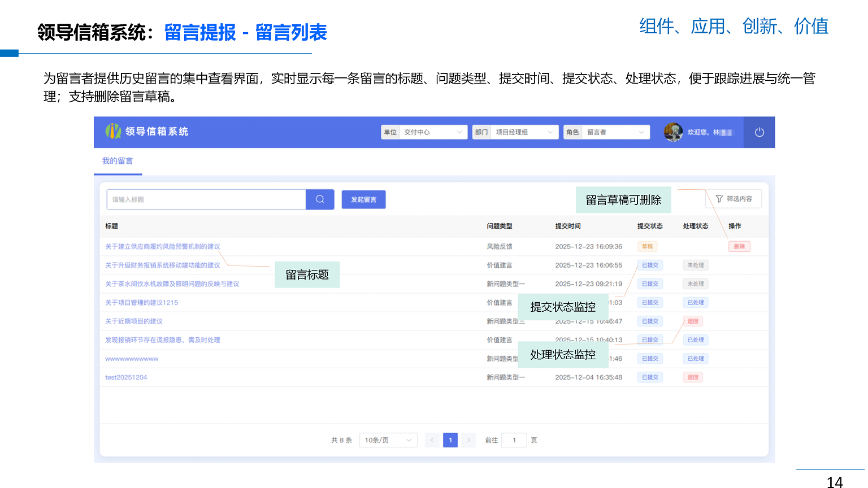Click the previous page arrow in pagination

pos(432,440)
